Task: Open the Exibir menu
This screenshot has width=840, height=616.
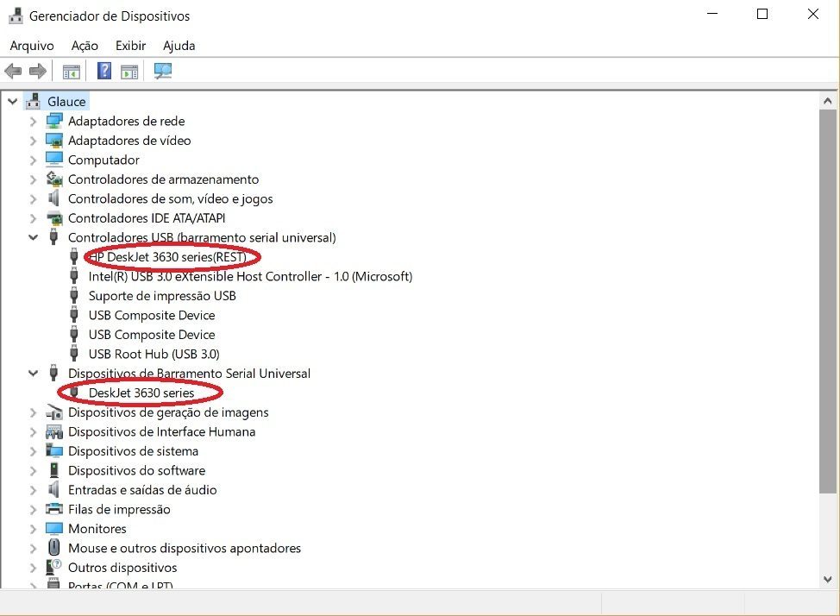Action: [131, 46]
